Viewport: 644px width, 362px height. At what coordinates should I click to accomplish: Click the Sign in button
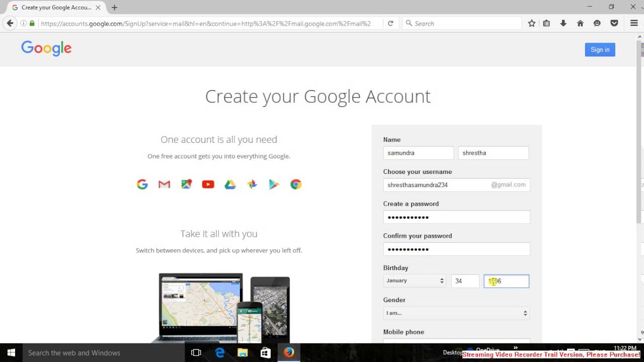600,49
